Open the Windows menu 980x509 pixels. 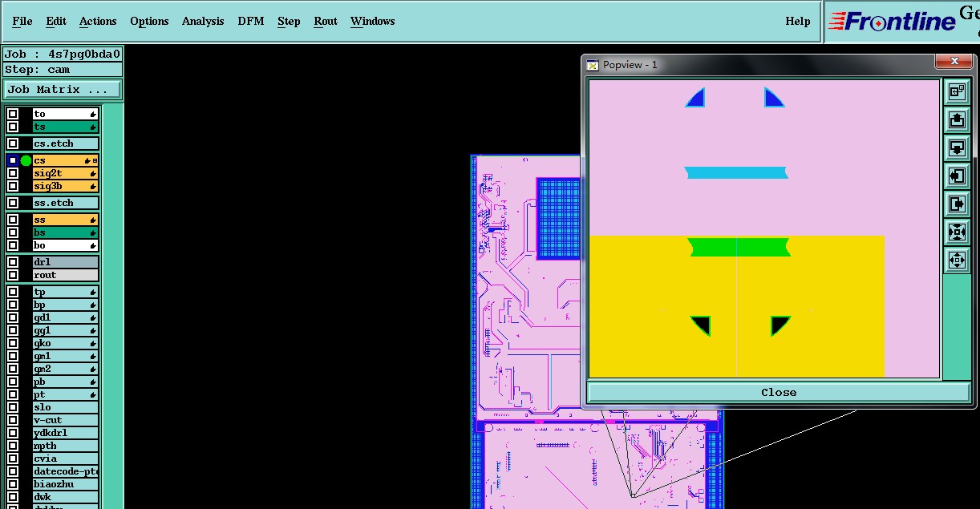(x=372, y=21)
